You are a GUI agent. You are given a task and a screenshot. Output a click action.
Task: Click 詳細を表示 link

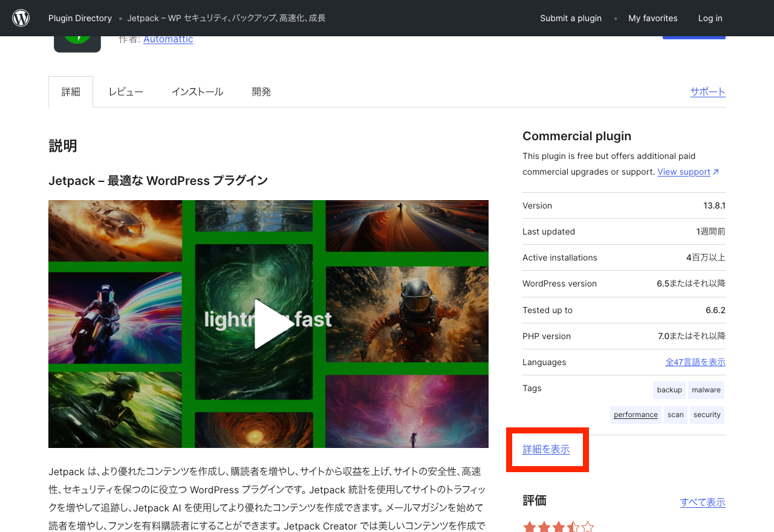point(546,449)
